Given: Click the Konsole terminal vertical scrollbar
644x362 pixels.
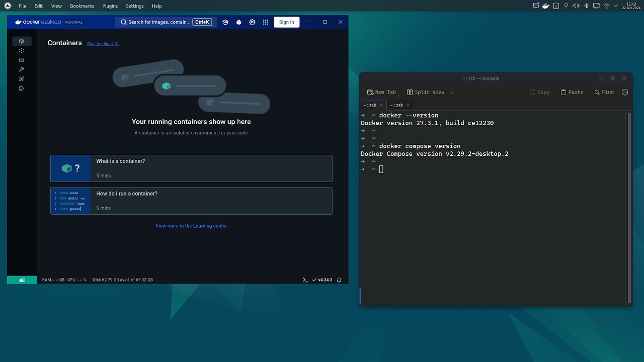Looking at the screenshot, I should [x=629, y=208].
